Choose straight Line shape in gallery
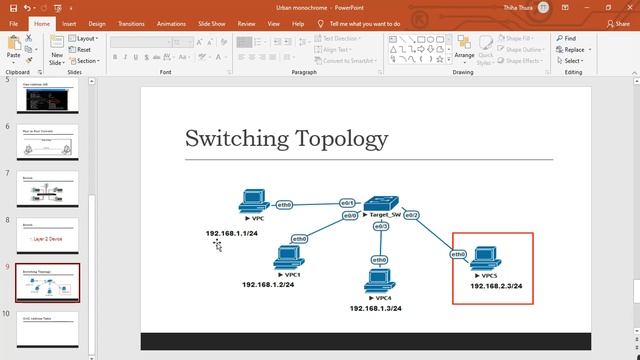The image size is (640, 360). pyautogui.click(x=402, y=39)
